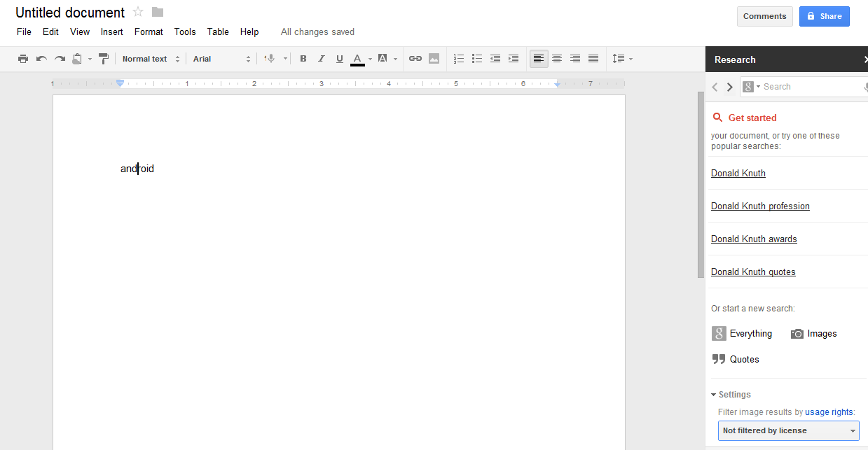Click the document vertical scrollbar
Screen dimensions: 868x450
click(701, 184)
